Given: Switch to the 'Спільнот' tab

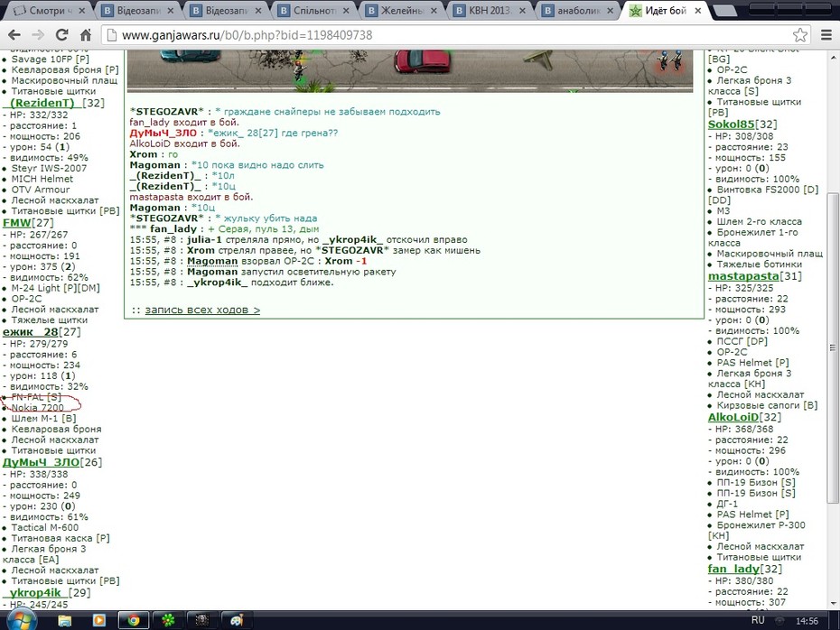Looking at the screenshot, I should point(315,10).
